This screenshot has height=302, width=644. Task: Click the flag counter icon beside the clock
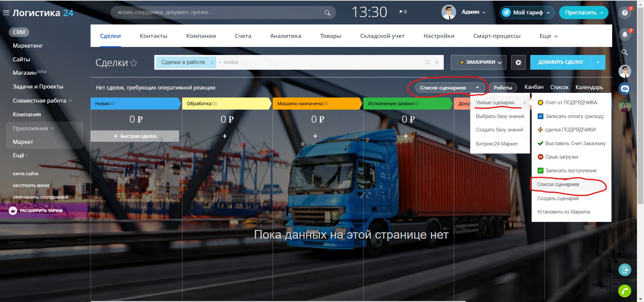[403, 12]
